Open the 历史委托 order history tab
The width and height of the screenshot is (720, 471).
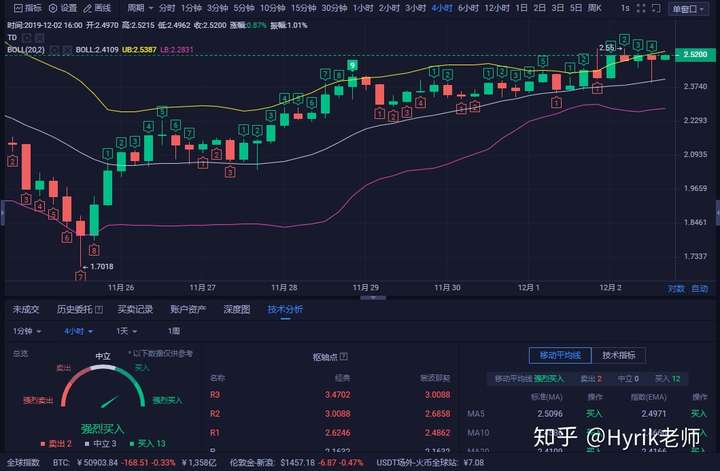tap(74, 309)
